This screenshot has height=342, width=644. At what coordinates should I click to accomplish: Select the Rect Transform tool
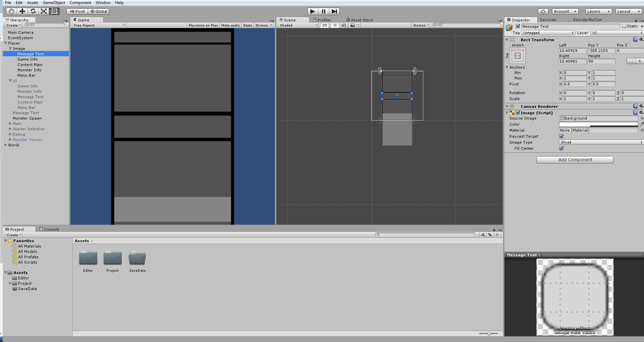coord(54,11)
